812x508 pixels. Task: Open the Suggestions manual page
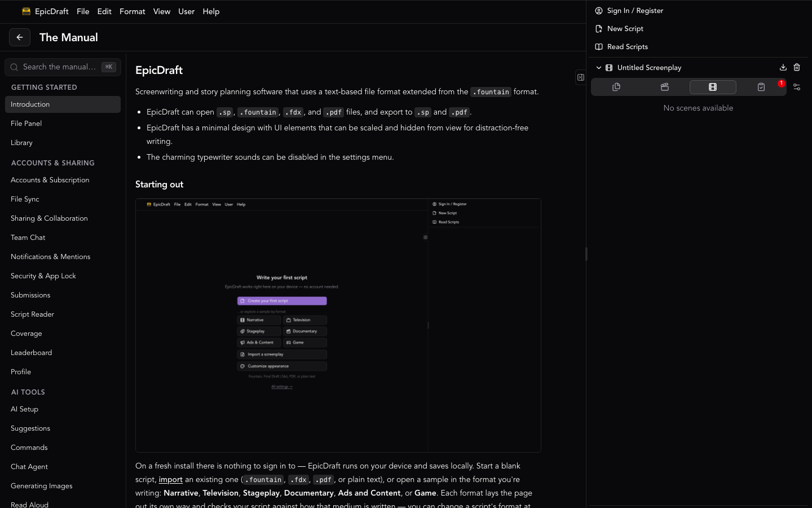click(x=63, y=428)
